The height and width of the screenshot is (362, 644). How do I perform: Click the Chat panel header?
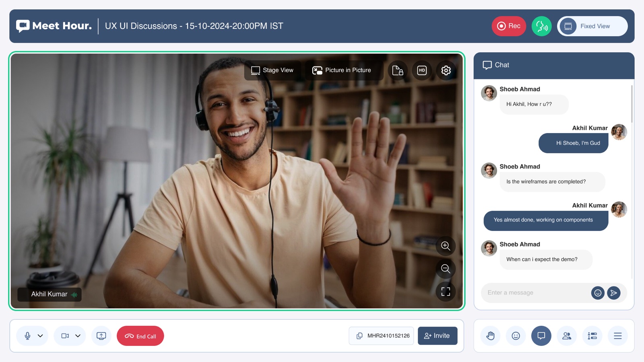[x=554, y=65]
